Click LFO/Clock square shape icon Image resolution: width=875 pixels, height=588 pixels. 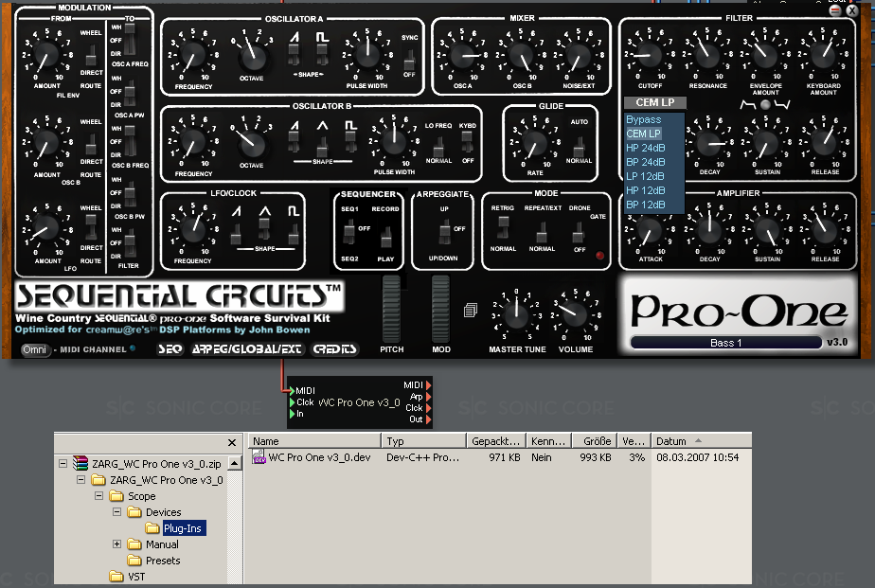pyautogui.click(x=294, y=211)
